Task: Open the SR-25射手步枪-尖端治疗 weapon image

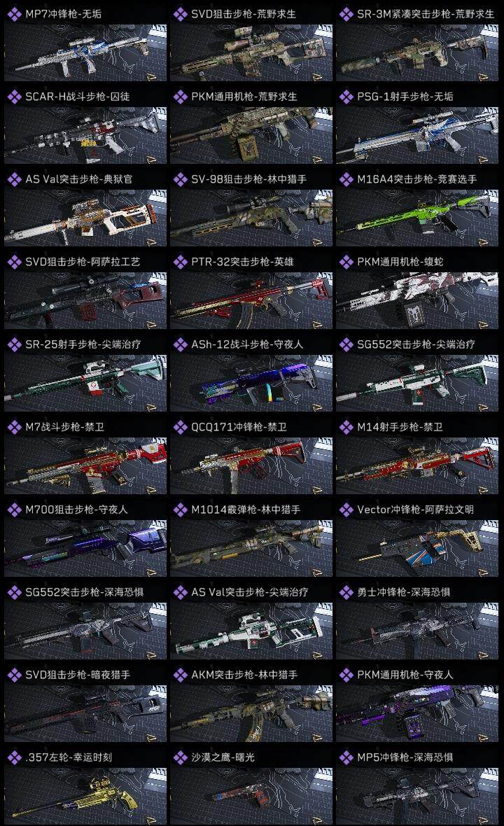Action: coord(85,384)
